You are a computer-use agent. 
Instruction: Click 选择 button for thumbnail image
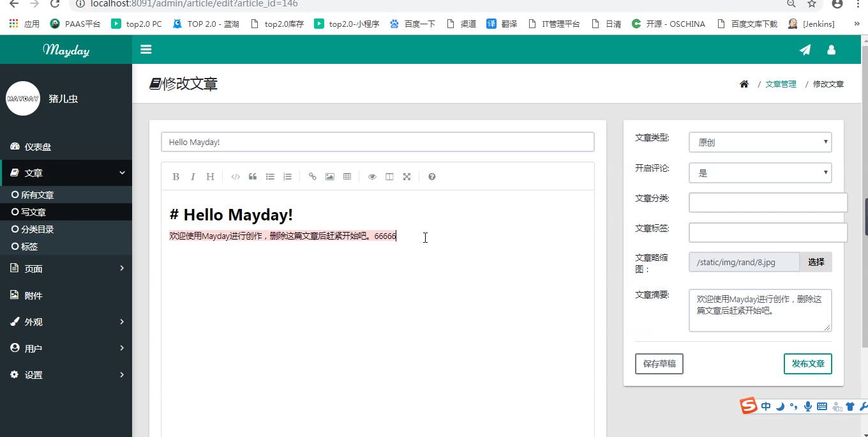coord(816,262)
